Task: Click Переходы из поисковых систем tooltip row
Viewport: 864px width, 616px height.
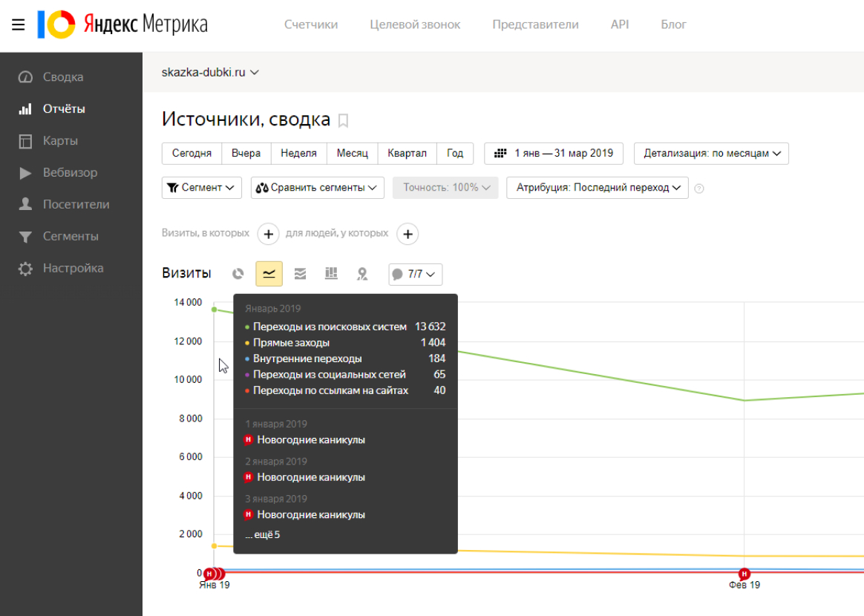Action: 345,327
